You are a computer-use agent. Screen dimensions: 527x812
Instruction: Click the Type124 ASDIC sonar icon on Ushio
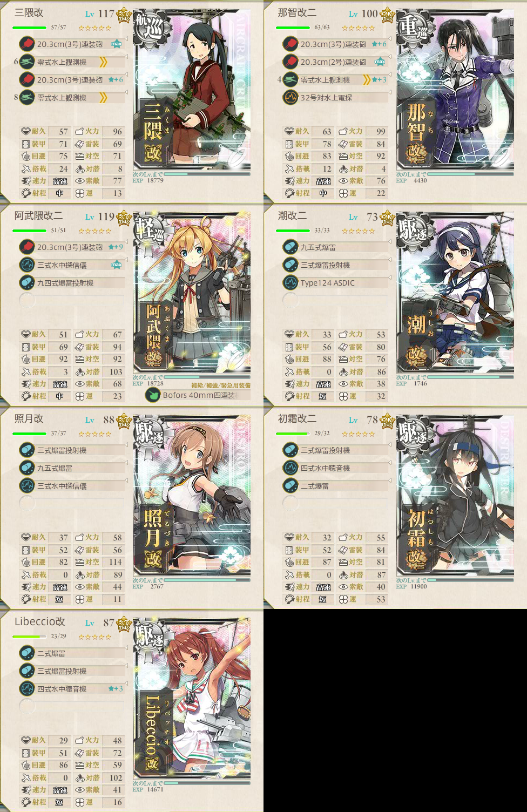290,283
